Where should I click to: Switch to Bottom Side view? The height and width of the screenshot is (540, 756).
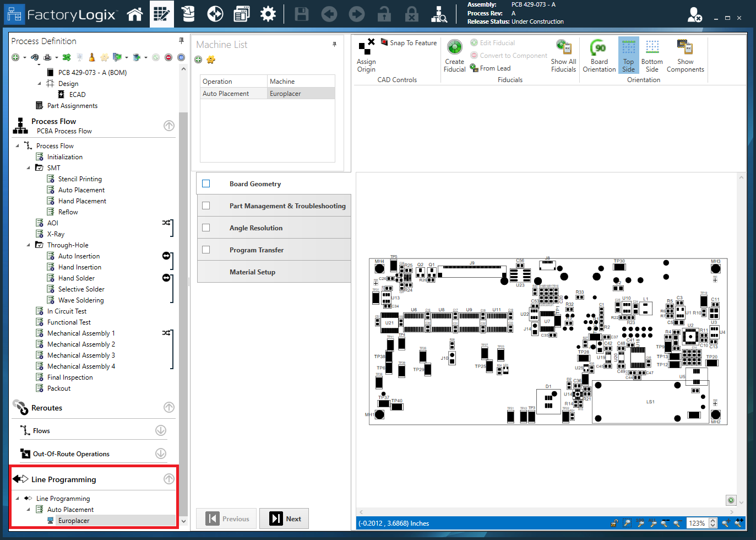(x=652, y=55)
